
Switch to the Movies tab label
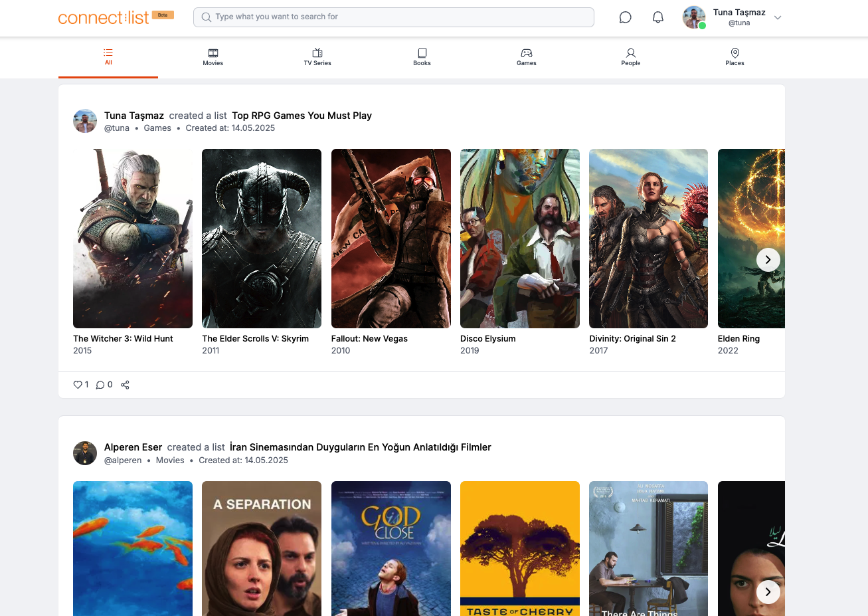click(213, 63)
